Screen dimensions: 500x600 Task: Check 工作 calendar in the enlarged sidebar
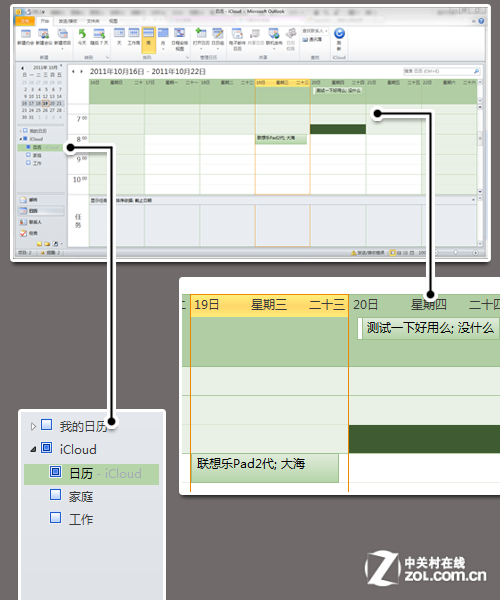[x=55, y=518]
